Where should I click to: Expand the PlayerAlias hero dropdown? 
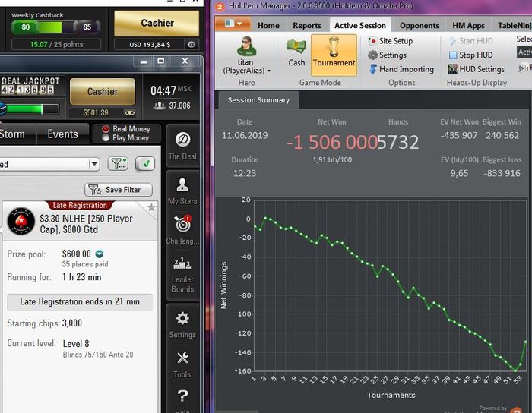click(x=269, y=71)
